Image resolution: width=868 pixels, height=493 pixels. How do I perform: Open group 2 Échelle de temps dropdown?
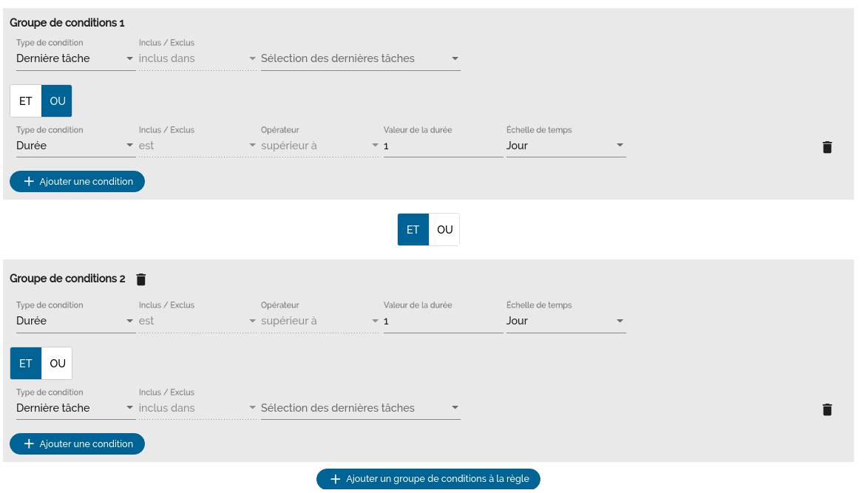(x=566, y=321)
